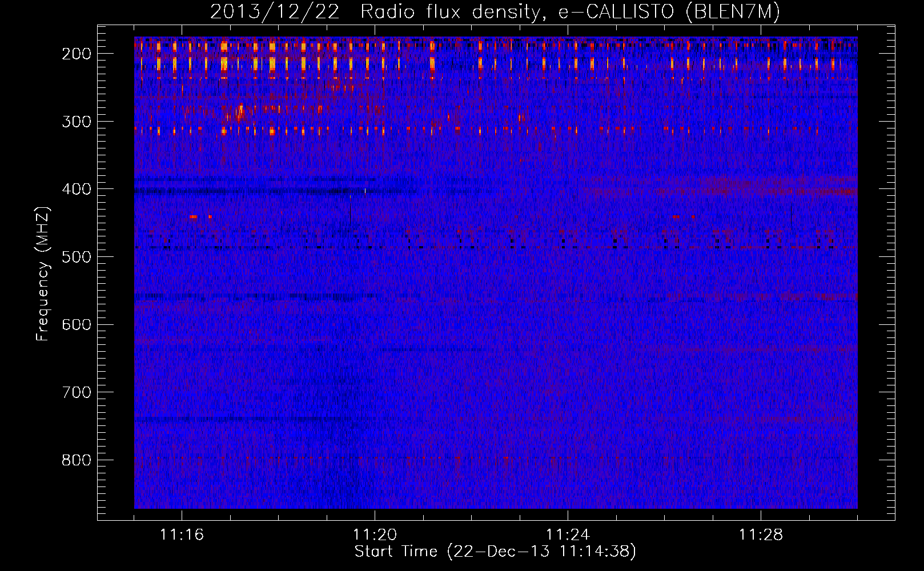Click the 700 frequency tick label
This screenshot has height=571, width=924.
76,392
